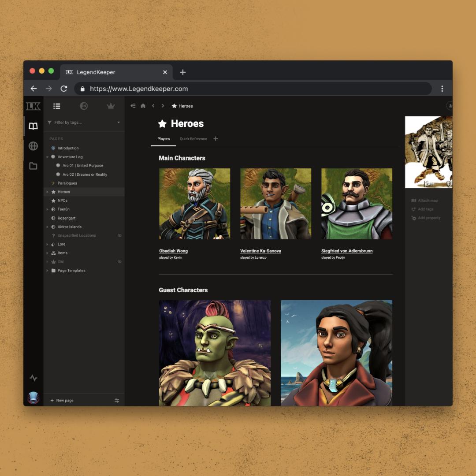476x476 pixels.
Task: Open the wiki book icon in left rail
Action: 33,126
